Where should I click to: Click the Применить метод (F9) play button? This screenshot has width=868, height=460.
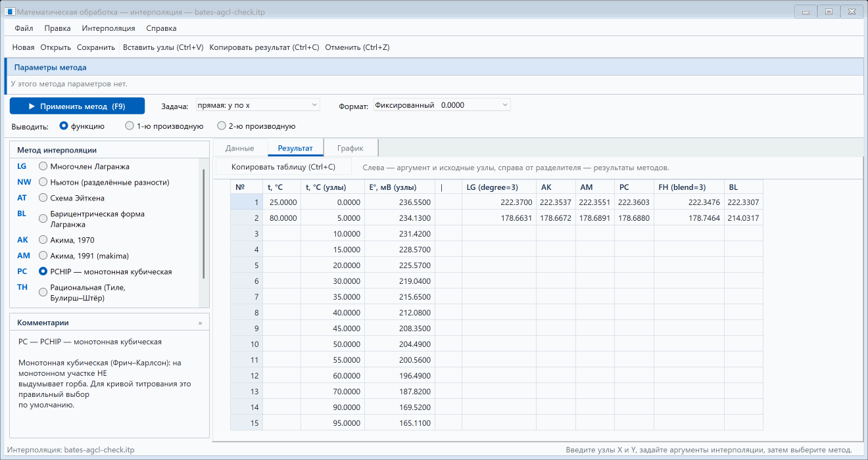(77, 106)
